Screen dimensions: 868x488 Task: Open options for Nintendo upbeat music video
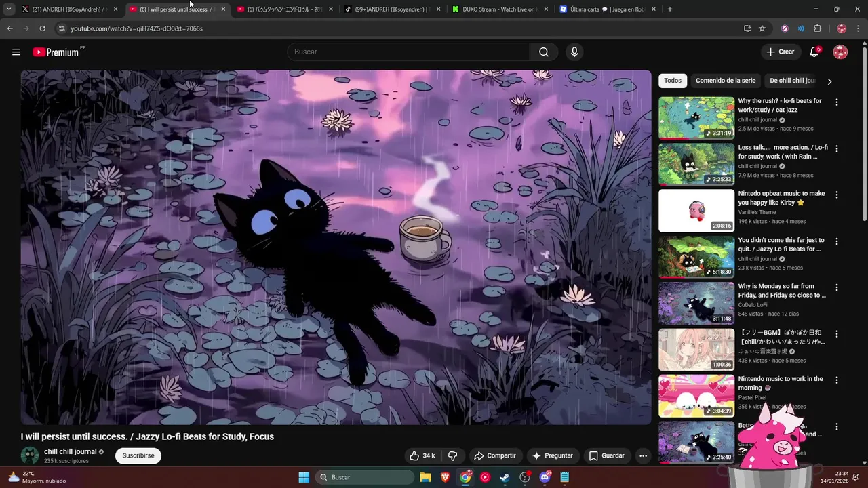click(836, 195)
